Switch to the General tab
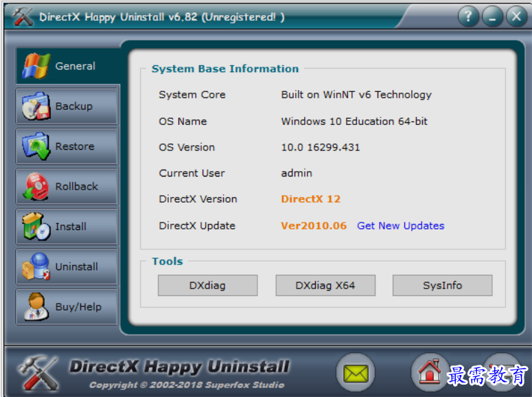The width and height of the screenshot is (532, 397). pyautogui.click(x=67, y=67)
